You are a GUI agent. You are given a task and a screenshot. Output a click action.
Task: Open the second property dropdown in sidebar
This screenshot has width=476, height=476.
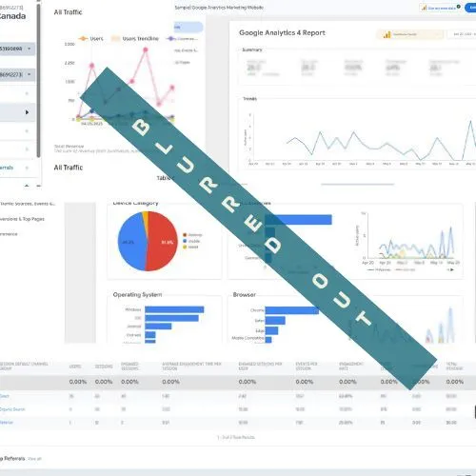coord(16,74)
